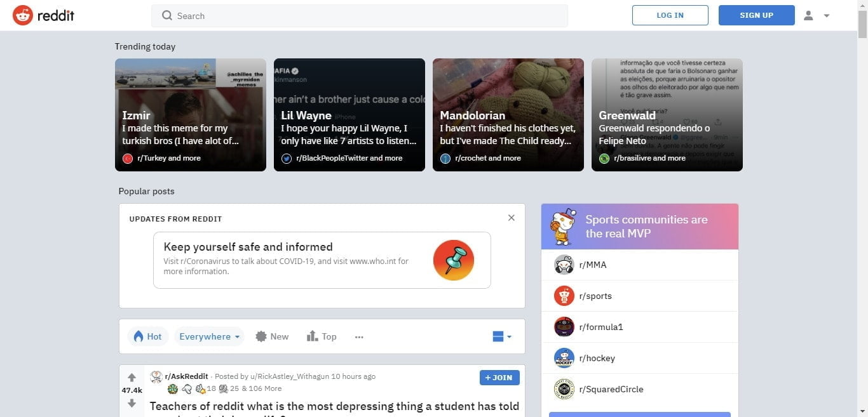Click into the Search field

pos(359,16)
